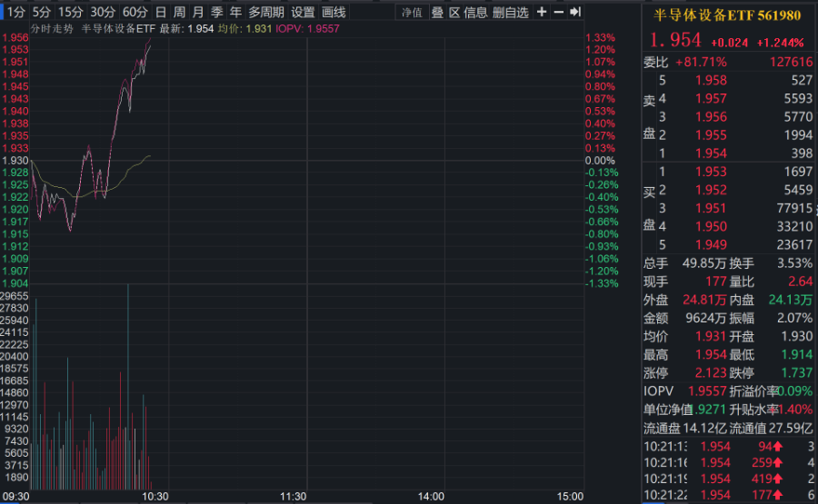Open the 信息 info panel

coord(475,12)
